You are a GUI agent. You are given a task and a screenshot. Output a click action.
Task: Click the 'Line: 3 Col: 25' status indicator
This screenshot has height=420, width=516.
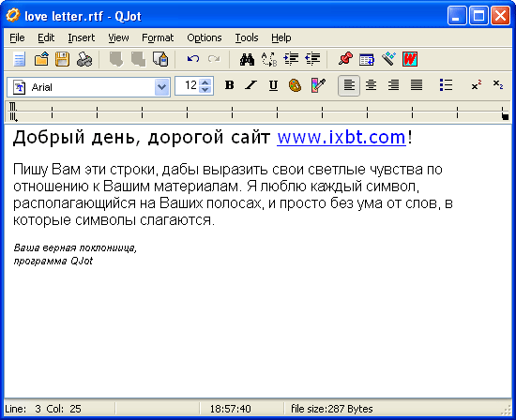(x=43, y=409)
